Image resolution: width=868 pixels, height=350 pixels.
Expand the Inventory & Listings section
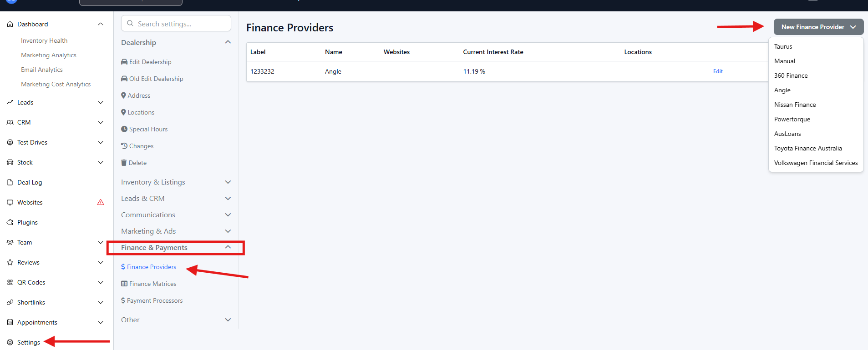pos(228,182)
